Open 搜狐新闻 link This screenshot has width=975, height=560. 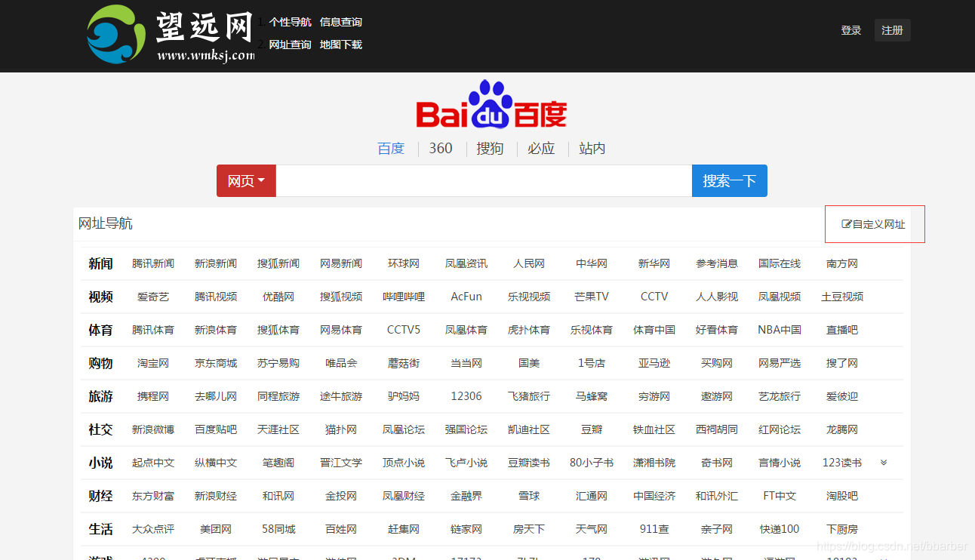278,263
